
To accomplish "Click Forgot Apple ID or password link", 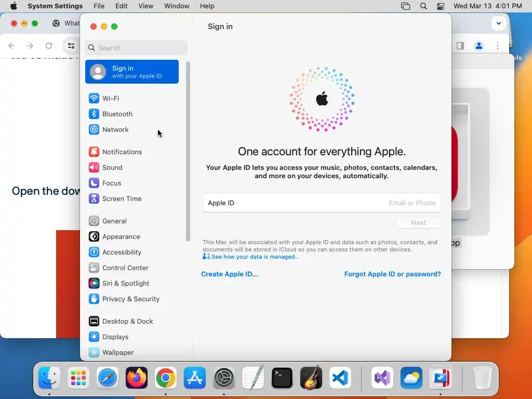I will (x=393, y=274).
